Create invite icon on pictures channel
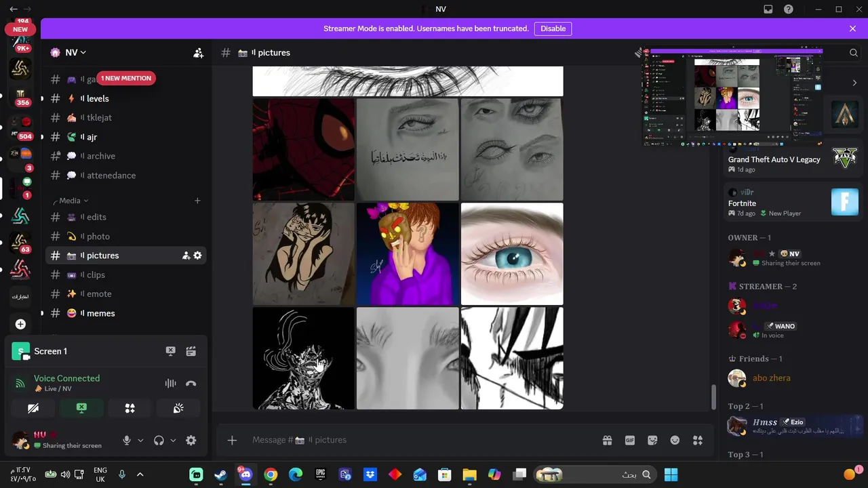Image resolution: width=868 pixels, height=488 pixels. click(x=186, y=256)
